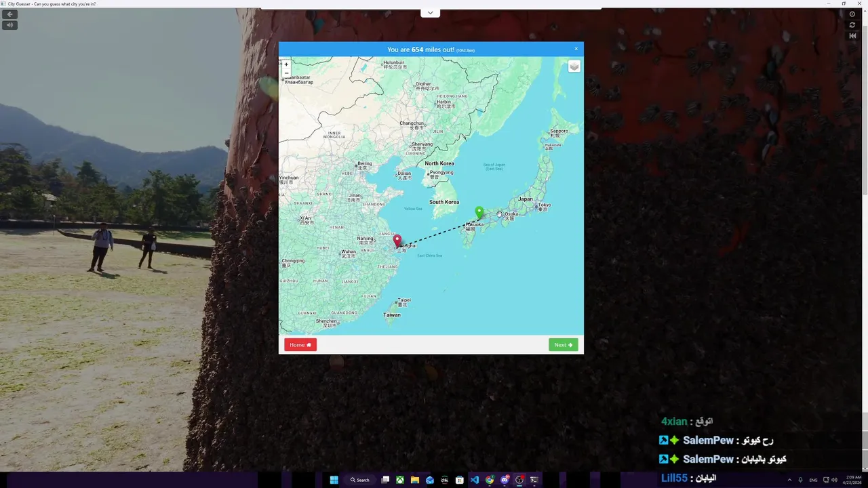
Task: Open the map layers selector
Action: click(x=574, y=66)
